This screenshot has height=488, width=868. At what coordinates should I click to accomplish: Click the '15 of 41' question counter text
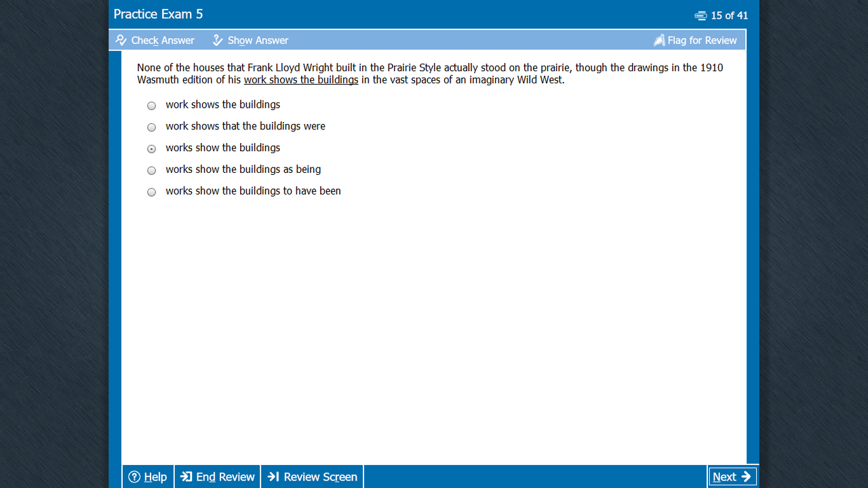tap(730, 16)
